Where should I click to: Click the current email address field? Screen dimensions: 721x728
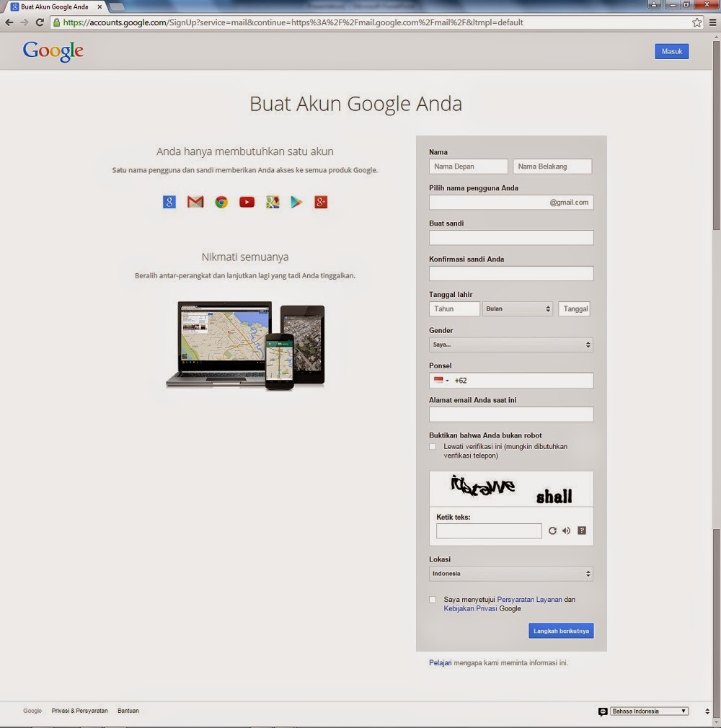511,414
